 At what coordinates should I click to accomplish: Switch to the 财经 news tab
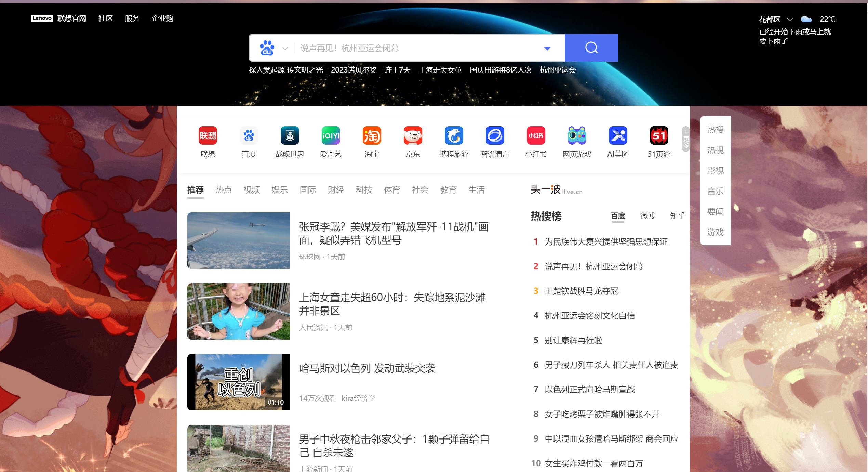336,190
